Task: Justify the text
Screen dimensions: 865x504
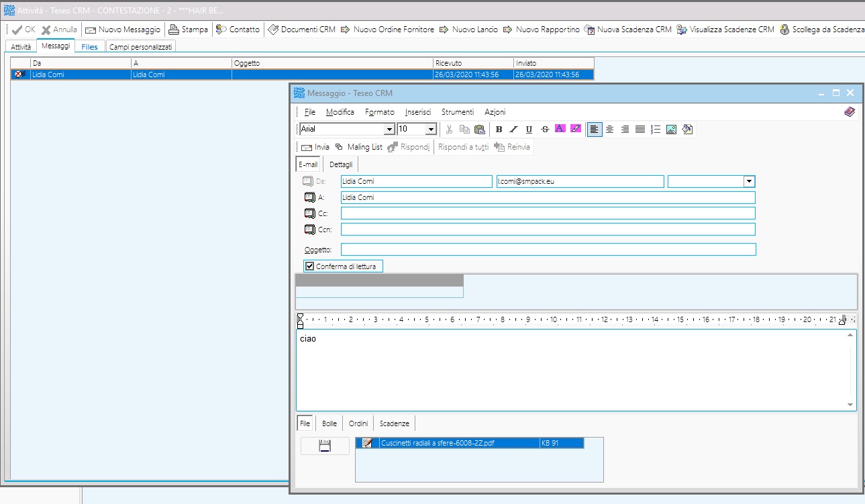Action: [640, 130]
